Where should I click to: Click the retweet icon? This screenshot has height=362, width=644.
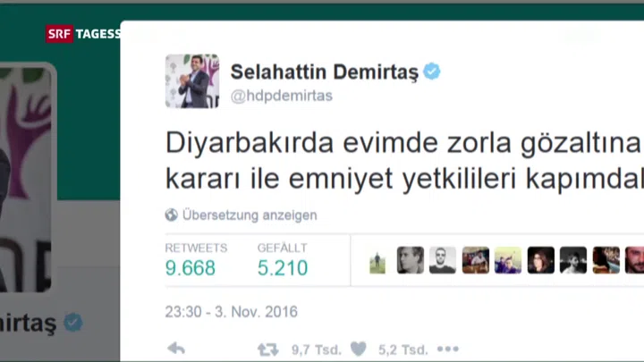pos(267,349)
